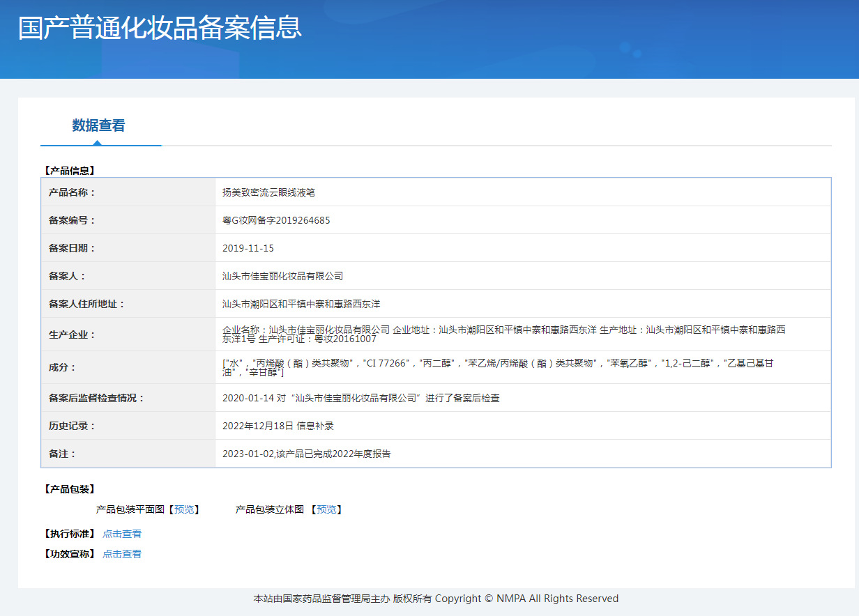Click company name in the 备案人 row
This screenshot has width=859, height=616.
[282, 276]
